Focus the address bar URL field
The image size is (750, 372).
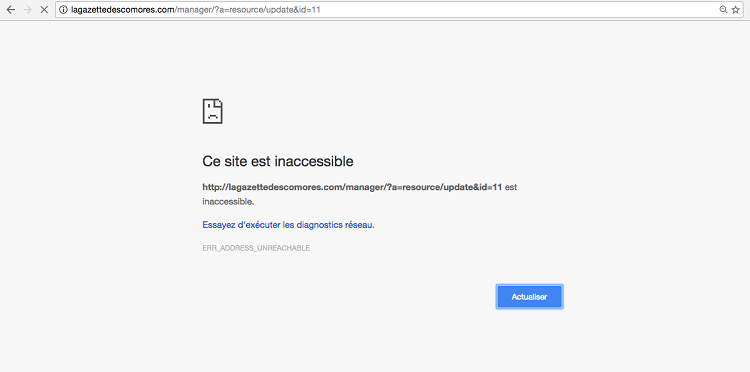click(x=399, y=10)
